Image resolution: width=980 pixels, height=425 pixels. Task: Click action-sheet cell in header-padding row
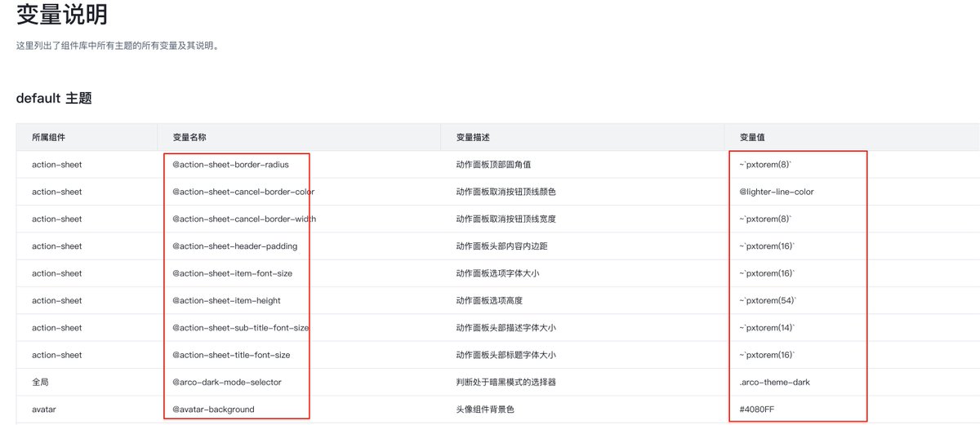(57, 246)
